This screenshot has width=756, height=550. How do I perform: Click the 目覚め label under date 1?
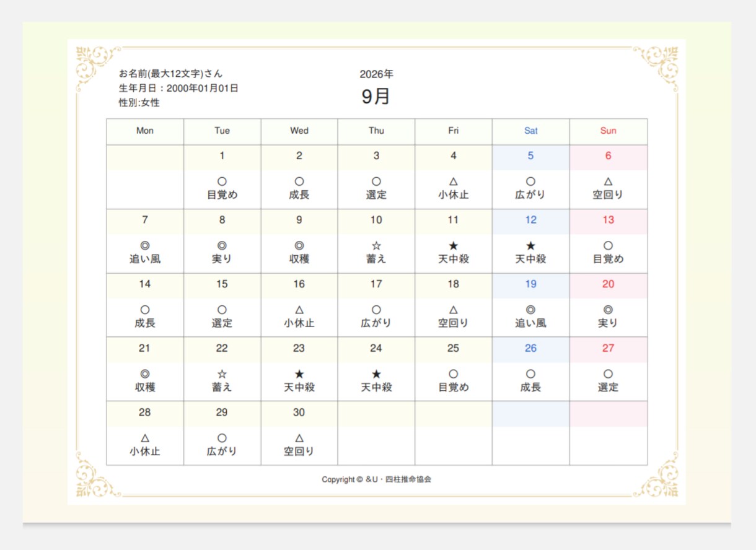pyautogui.click(x=222, y=194)
